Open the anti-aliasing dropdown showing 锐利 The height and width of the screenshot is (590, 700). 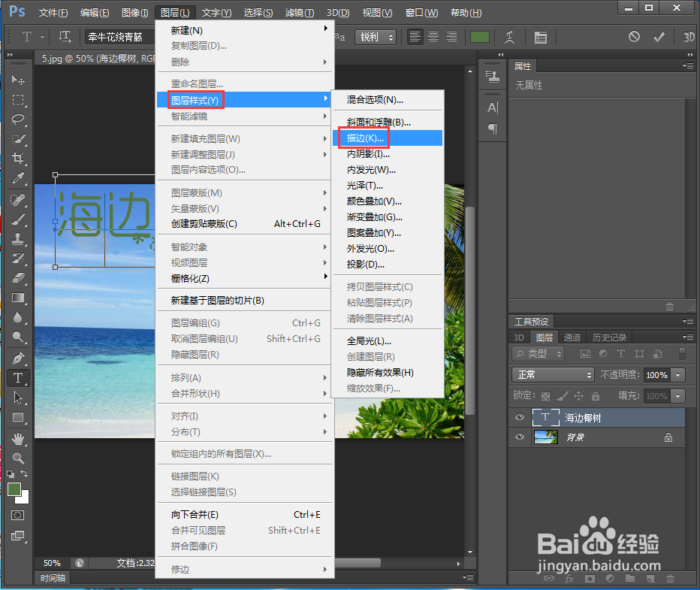click(375, 35)
